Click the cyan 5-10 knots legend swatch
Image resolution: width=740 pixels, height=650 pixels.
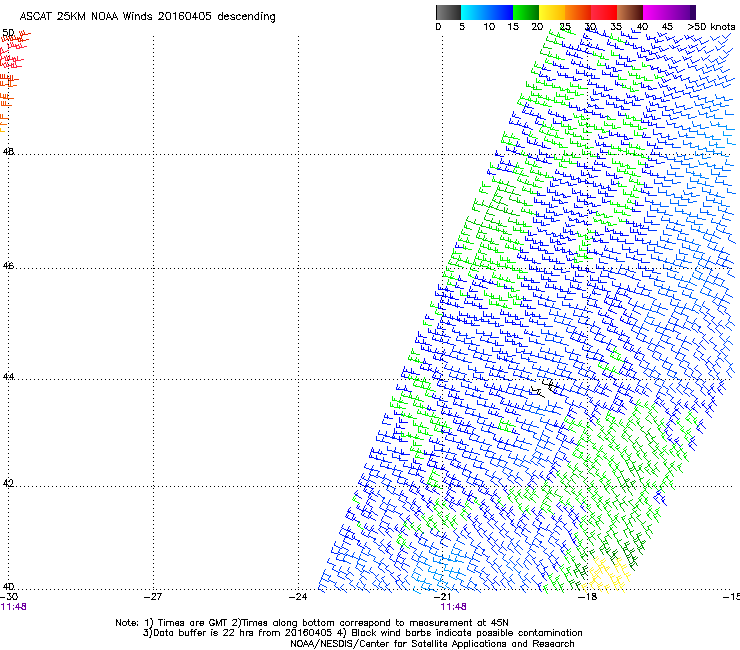pyautogui.click(x=474, y=12)
